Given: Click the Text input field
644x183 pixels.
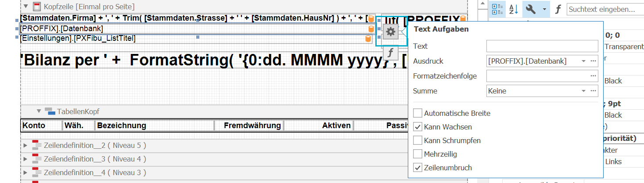Looking at the screenshot, I should pos(542,46).
